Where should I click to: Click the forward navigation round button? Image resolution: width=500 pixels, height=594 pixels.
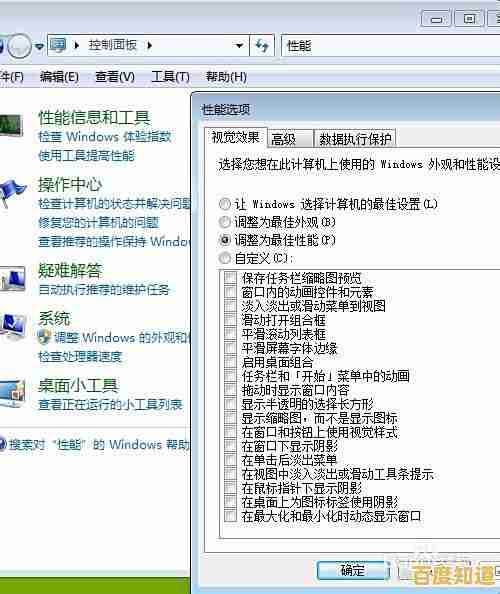click(20, 46)
